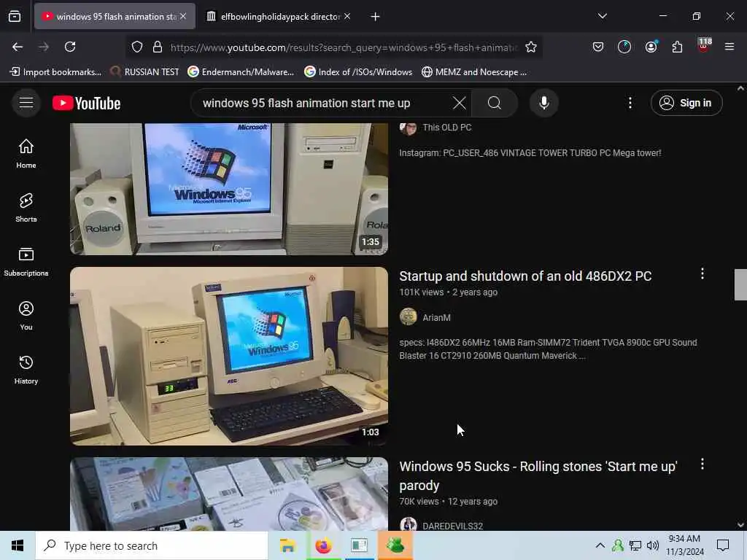Switch to the elfbowlingholidaypack directory tab
The height and width of the screenshot is (560, 747).
pos(279,17)
